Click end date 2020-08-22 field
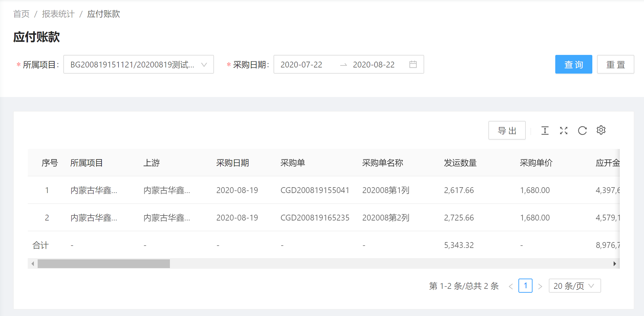The height and width of the screenshot is (316, 644). click(373, 65)
